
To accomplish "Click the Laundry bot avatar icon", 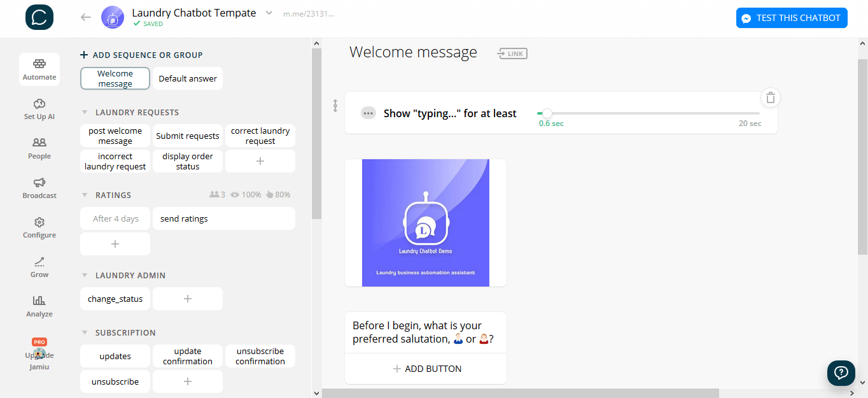I will 113,17.
